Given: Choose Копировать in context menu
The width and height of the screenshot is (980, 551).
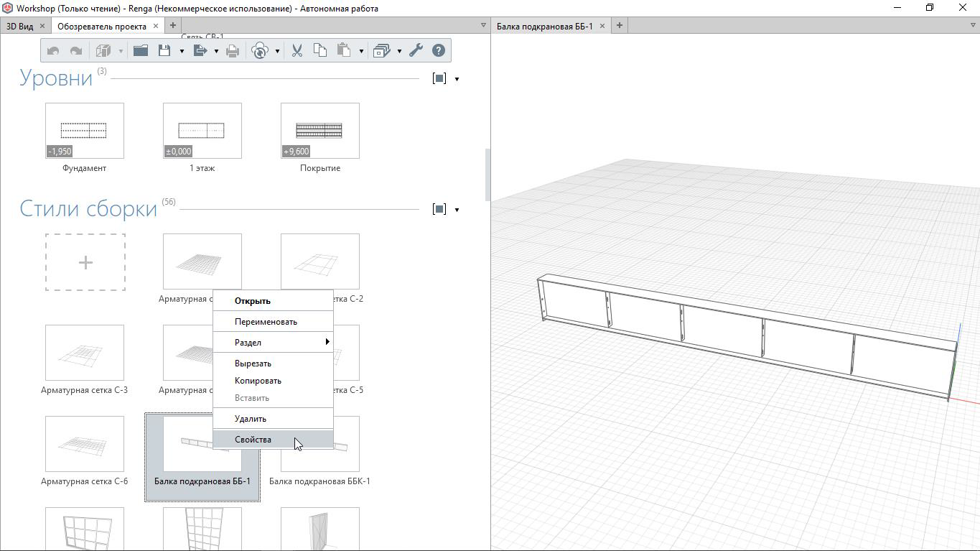Looking at the screenshot, I should 273,381.
